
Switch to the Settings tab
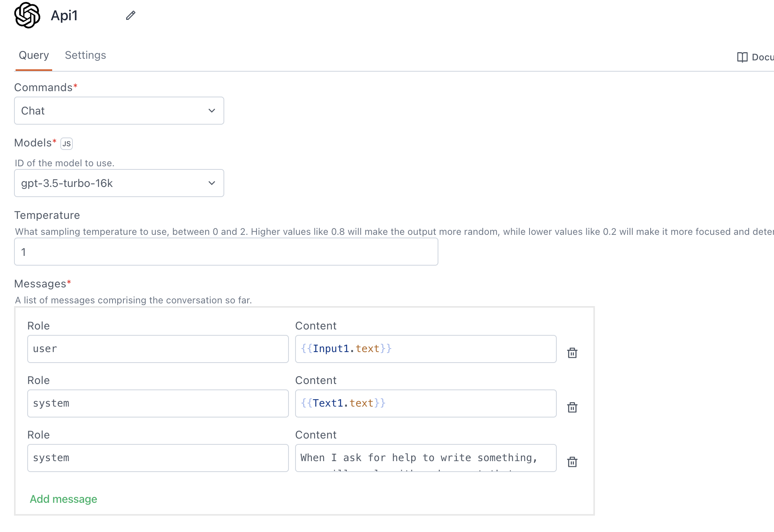click(x=85, y=55)
